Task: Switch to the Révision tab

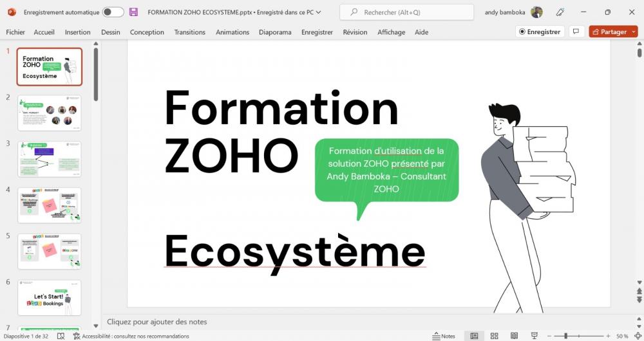Action: (x=355, y=32)
